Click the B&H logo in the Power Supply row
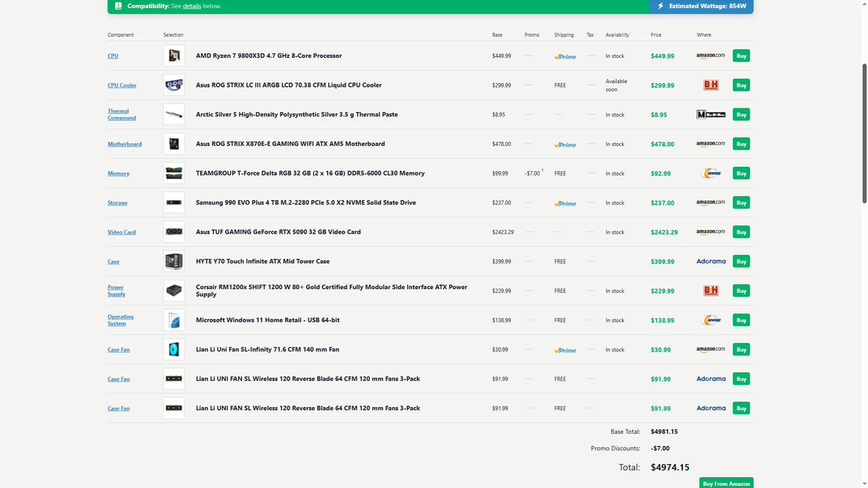868x488 pixels. click(x=710, y=291)
